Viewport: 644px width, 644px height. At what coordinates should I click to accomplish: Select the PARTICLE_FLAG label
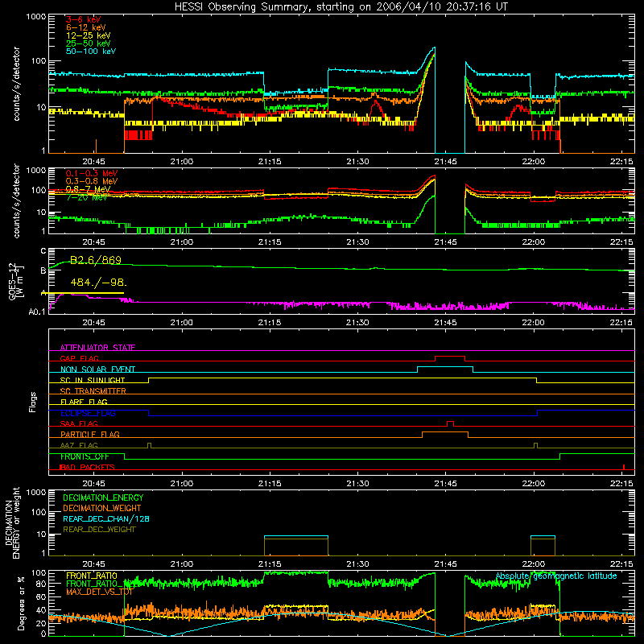pos(90,434)
